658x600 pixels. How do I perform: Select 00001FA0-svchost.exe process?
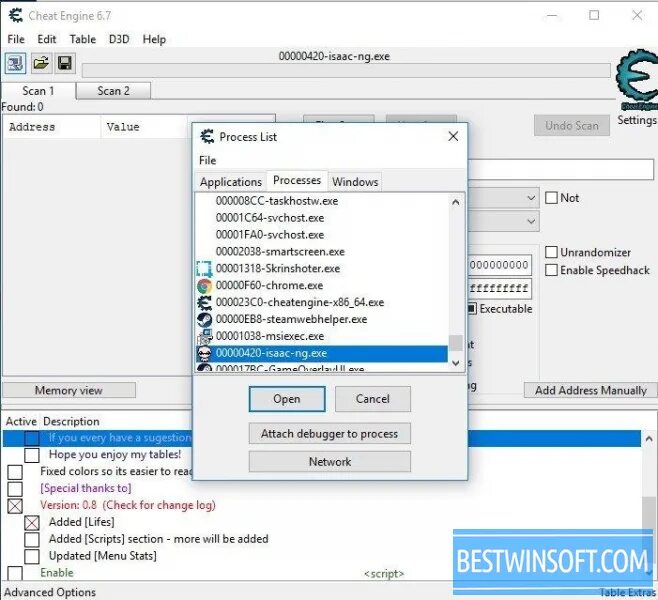tap(322, 235)
